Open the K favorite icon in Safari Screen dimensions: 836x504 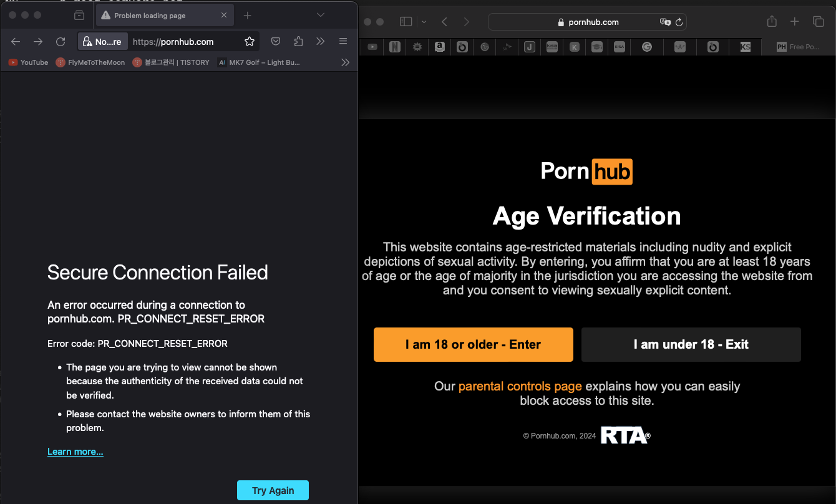click(575, 47)
